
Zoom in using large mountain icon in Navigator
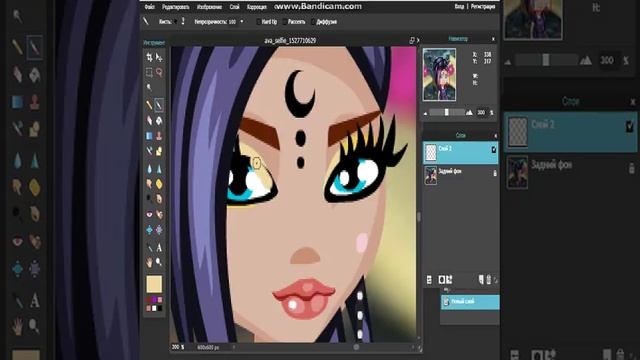click(469, 113)
